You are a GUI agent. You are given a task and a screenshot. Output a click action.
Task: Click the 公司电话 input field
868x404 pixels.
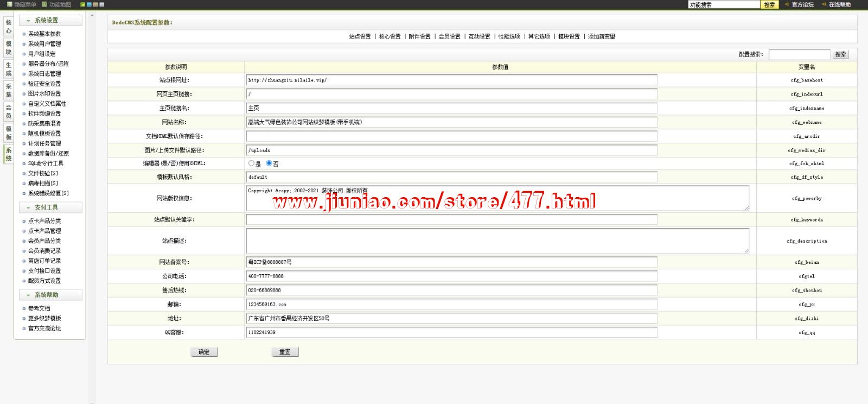(x=451, y=276)
